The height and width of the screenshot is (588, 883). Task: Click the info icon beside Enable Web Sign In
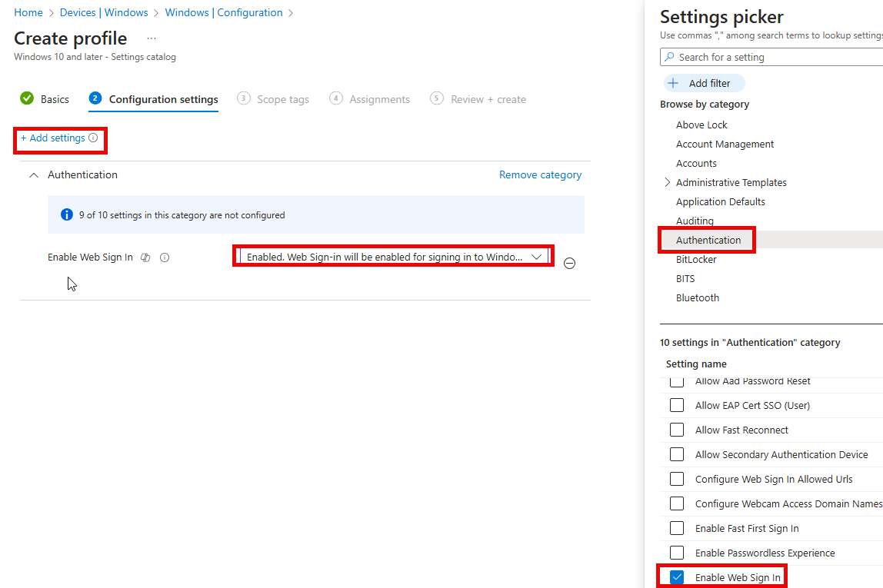165,257
